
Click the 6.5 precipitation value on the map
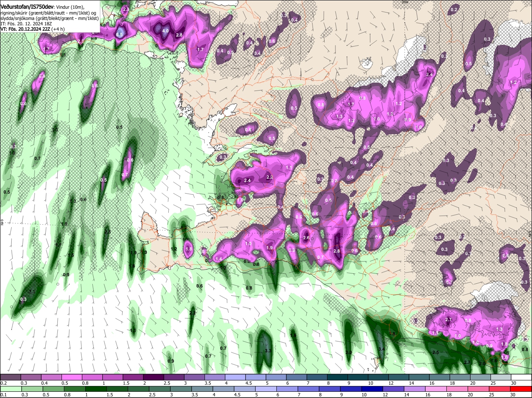tap(120, 34)
